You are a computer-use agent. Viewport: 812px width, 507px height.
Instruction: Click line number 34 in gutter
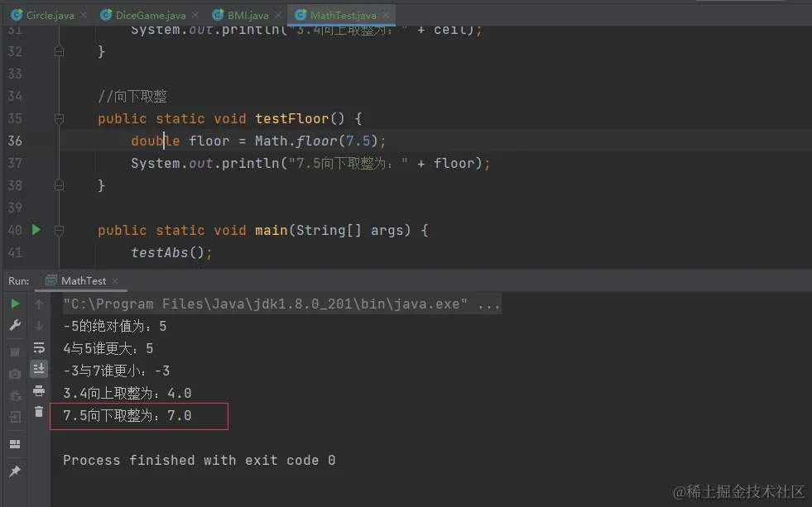point(15,96)
